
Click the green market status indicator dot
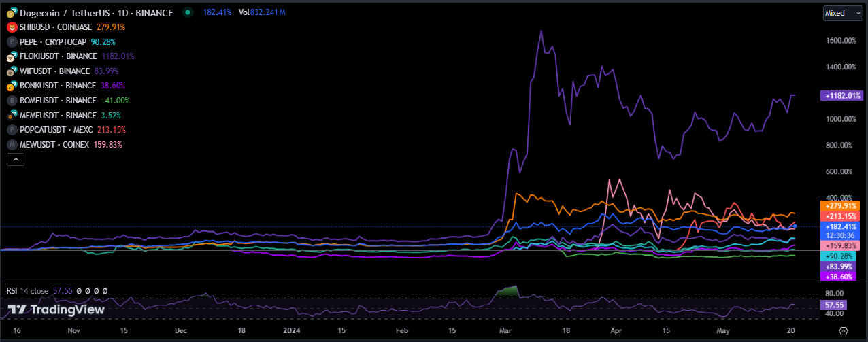[x=187, y=13]
